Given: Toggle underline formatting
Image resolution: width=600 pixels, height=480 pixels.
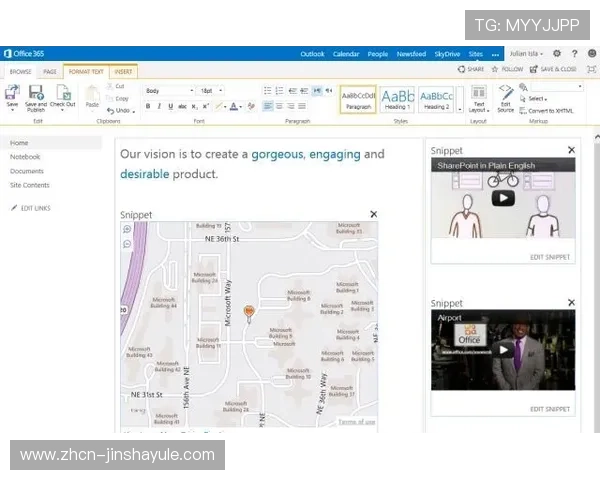Looking at the screenshot, I should [170, 106].
